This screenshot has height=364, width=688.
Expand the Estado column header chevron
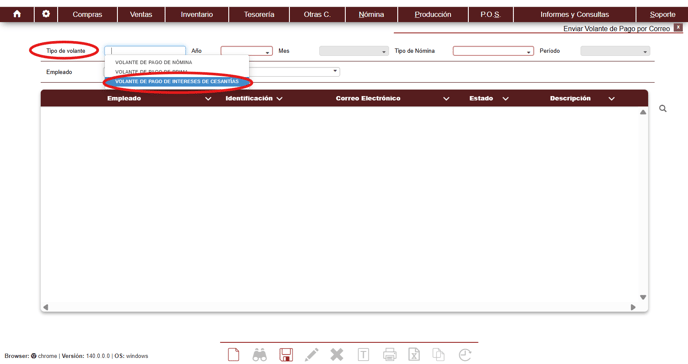[505, 99]
